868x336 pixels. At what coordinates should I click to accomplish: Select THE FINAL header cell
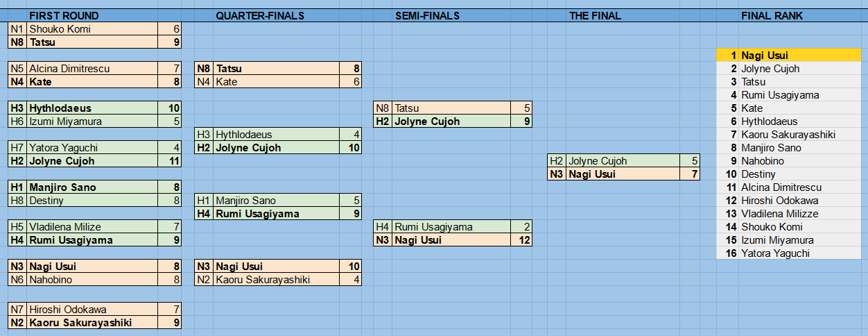[x=595, y=15]
